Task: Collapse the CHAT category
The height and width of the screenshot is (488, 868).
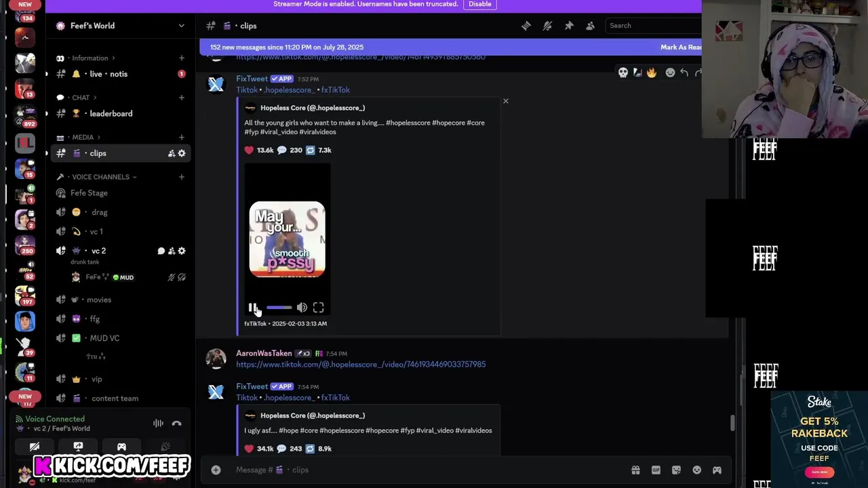Action: point(80,98)
